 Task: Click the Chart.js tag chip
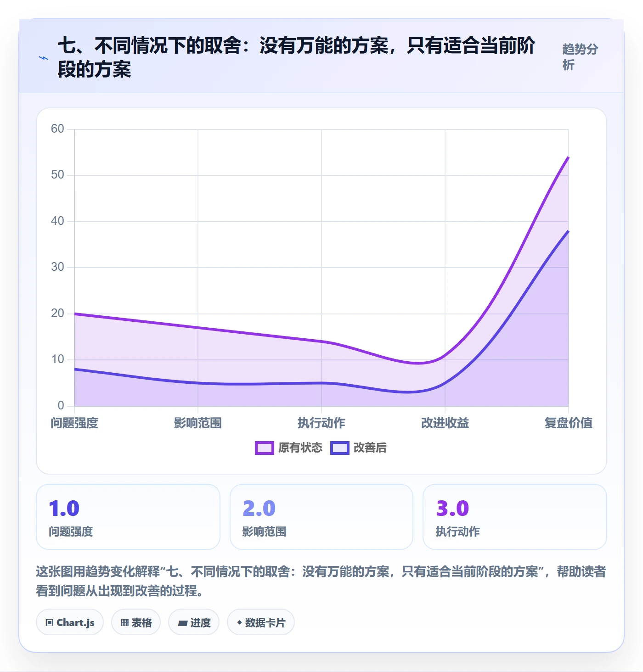tap(70, 622)
